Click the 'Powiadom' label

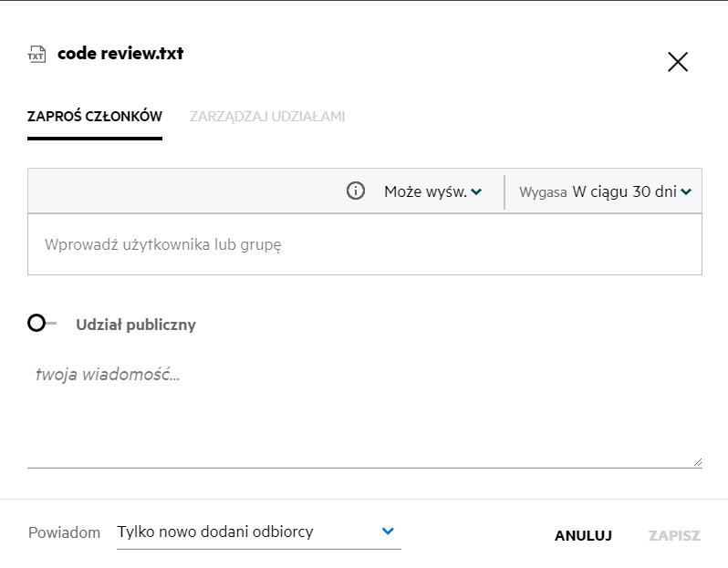click(x=64, y=532)
